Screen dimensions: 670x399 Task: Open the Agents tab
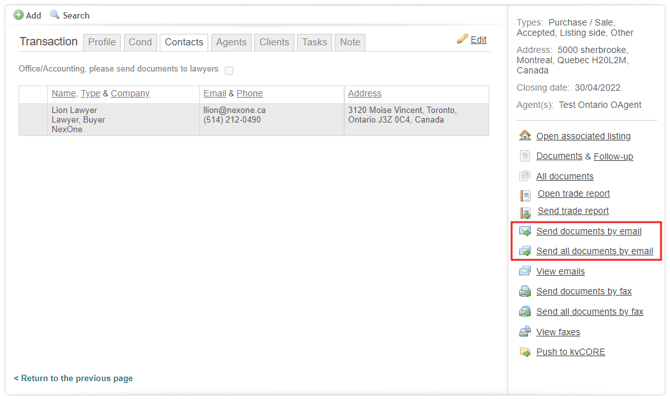tap(231, 42)
